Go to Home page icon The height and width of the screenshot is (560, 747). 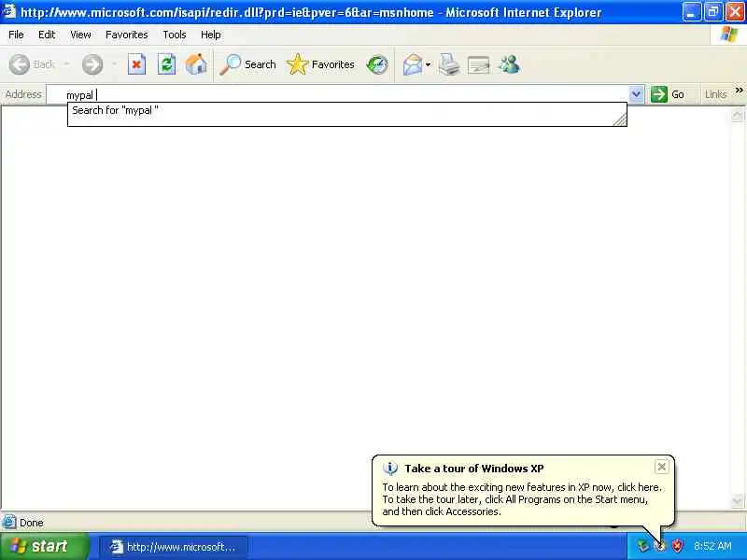196,64
